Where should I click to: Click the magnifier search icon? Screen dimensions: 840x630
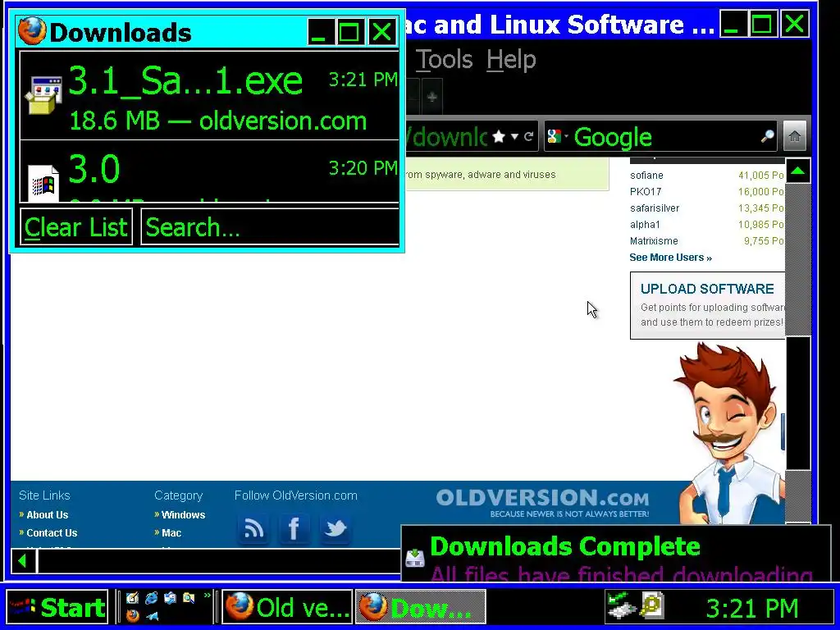coord(767,137)
